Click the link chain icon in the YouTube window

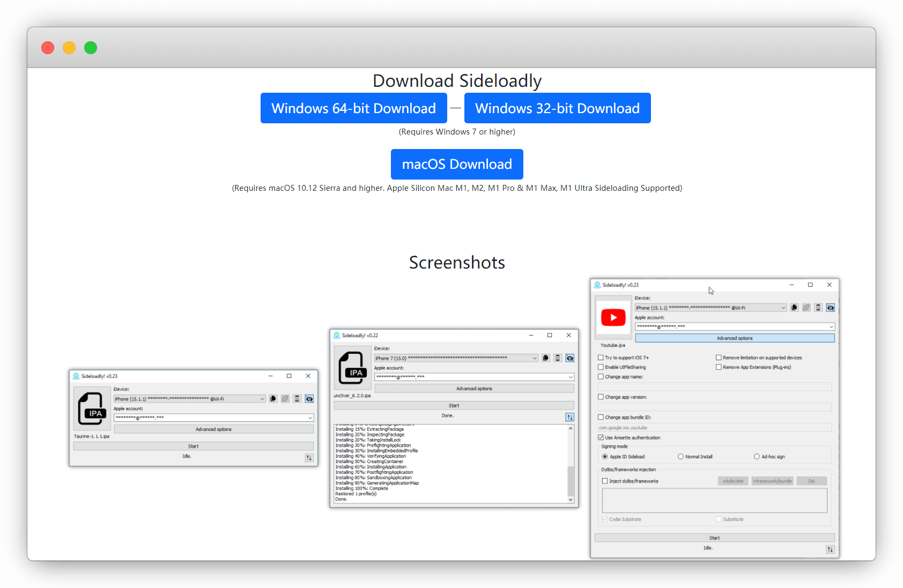(x=806, y=308)
